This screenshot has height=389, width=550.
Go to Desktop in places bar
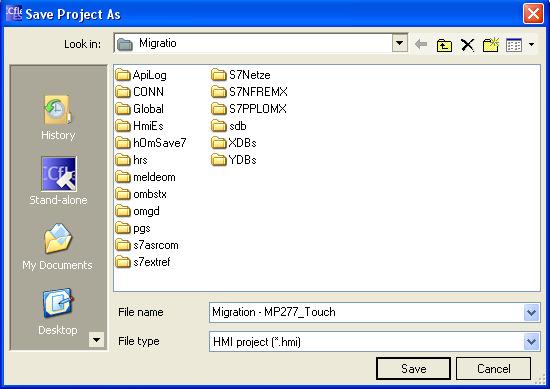coord(58,312)
